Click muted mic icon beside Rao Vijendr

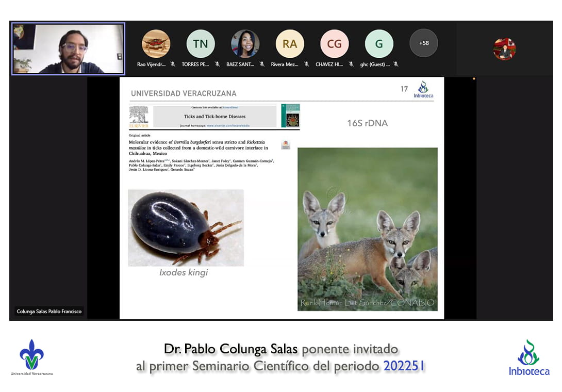pos(173,64)
